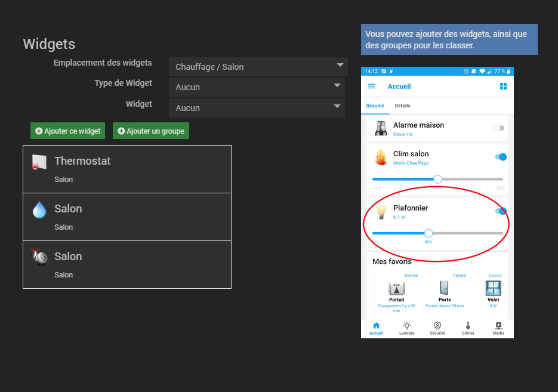Open the Media bottom navigation icon
The width and height of the screenshot is (558, 392).
point(498,328)
